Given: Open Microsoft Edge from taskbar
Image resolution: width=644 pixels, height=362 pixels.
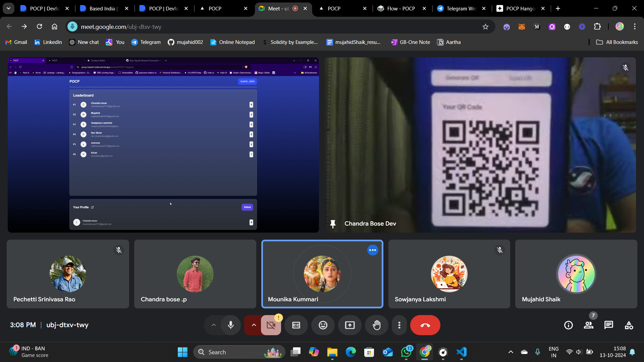Looking at the screenshot, I should coord(351,352).
